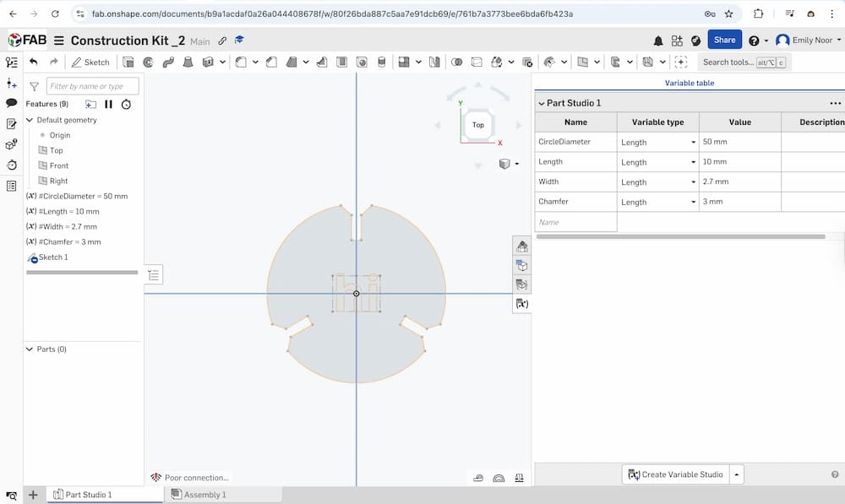Screen dimensions: 845x504
Task: Click Create Variable Studio button
Action: click(x=676, y=474)
